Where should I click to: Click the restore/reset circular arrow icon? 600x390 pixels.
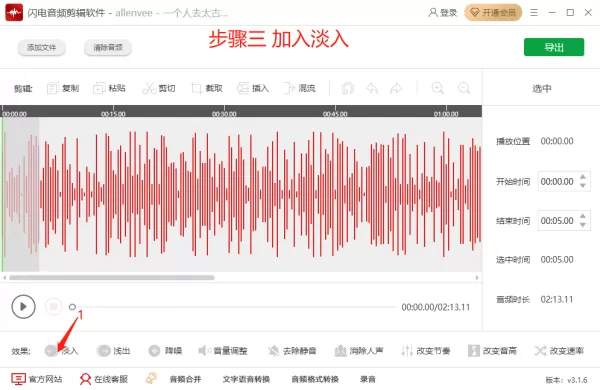click(347, 88)
